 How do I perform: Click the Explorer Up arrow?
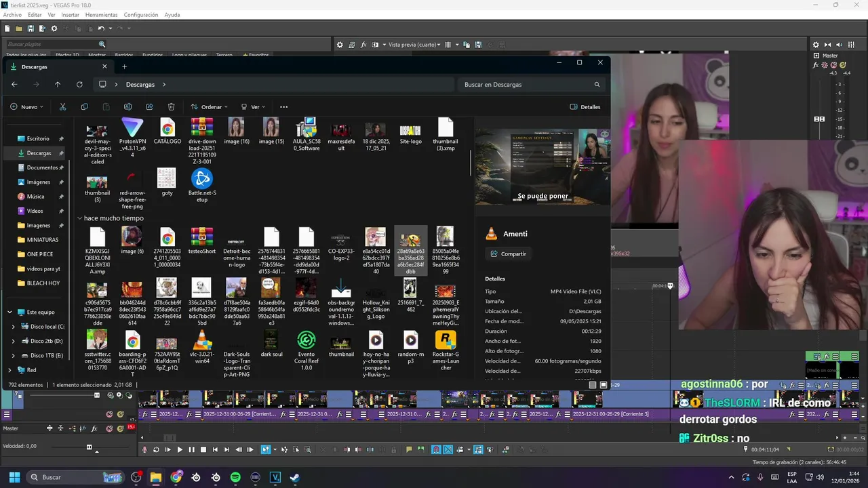[x=58, y=85]
